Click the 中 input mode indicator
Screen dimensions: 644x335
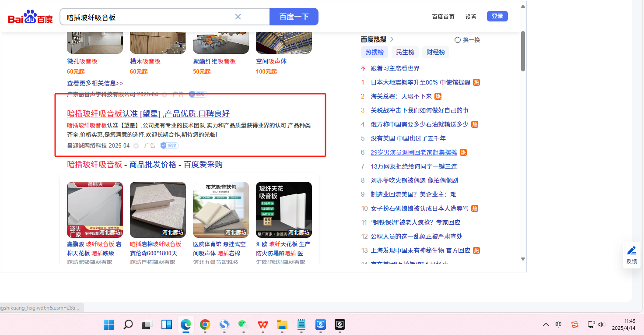pyautogui.click(x=559, y=324)
